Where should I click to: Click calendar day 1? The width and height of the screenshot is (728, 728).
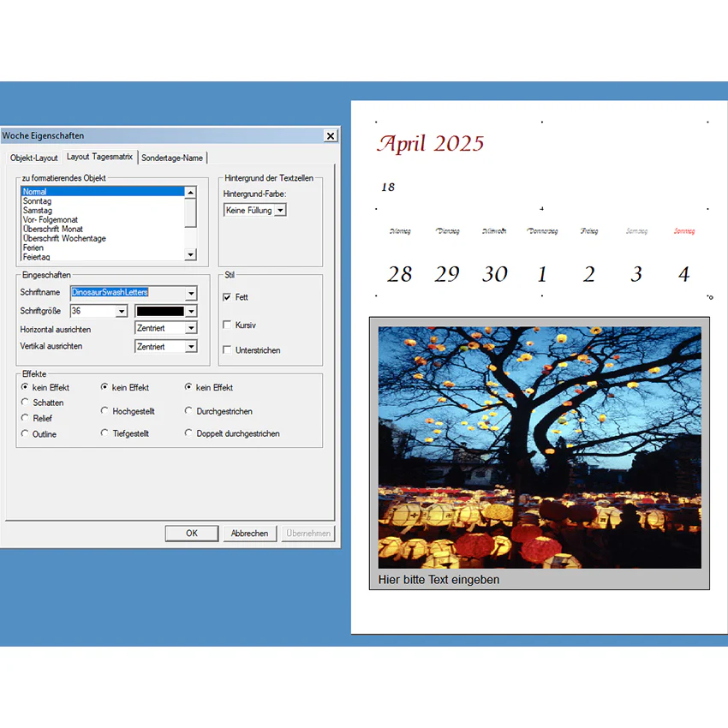[x=542, y=274]
